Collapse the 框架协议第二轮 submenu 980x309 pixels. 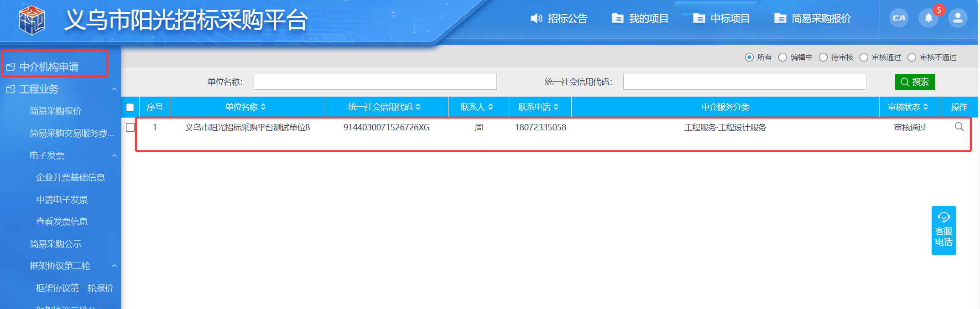[114, 266]
